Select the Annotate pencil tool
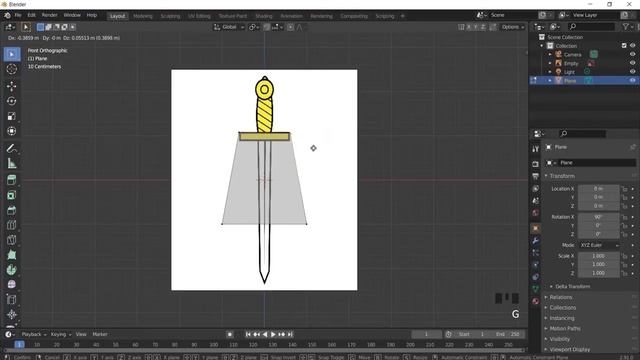This screenshot has width=640, height=360. click(x=12, y=148)
